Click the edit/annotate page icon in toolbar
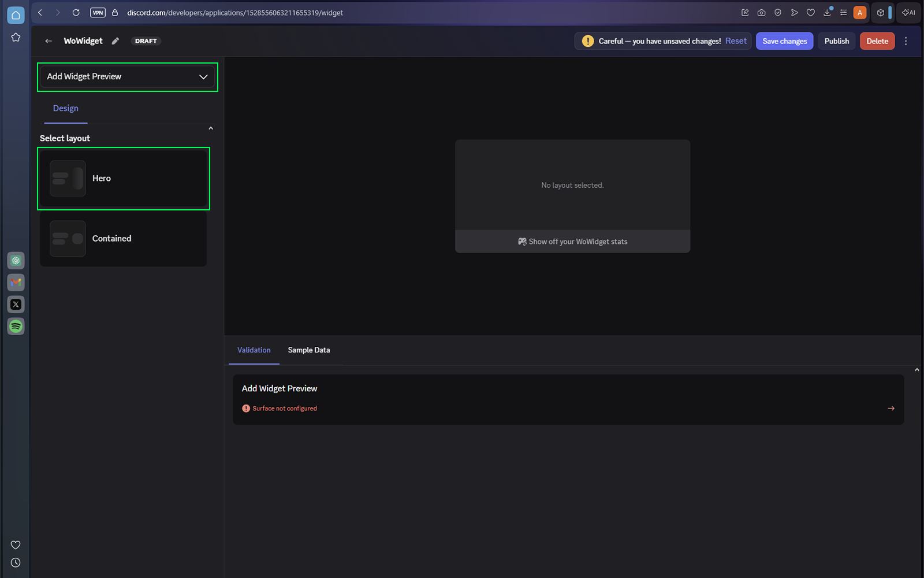Image resolution: width=924 pixels, height=578 pixels. click(x=745, y=13)
